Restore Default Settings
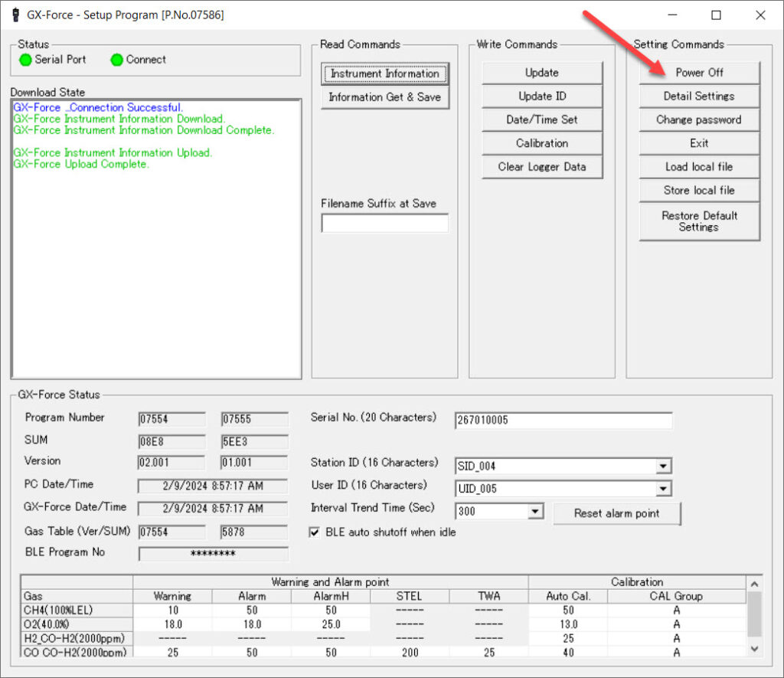The height and width of the screenshot is (678, 784). (698, 221)
